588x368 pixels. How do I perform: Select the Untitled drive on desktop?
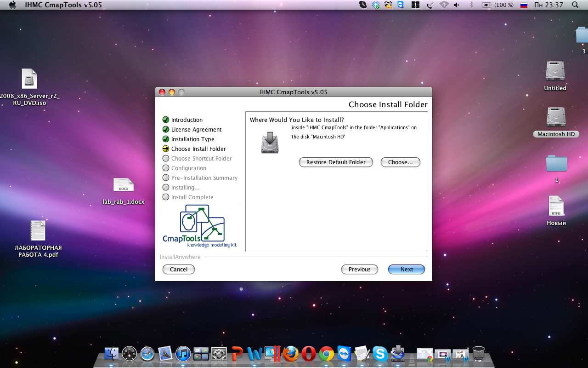click(555, 76)
